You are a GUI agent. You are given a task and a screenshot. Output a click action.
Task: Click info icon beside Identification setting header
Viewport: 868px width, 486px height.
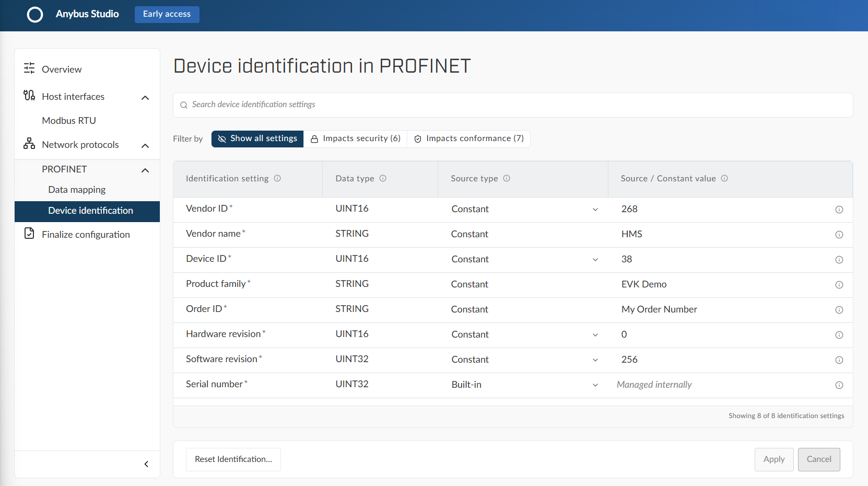coord(277,178)
